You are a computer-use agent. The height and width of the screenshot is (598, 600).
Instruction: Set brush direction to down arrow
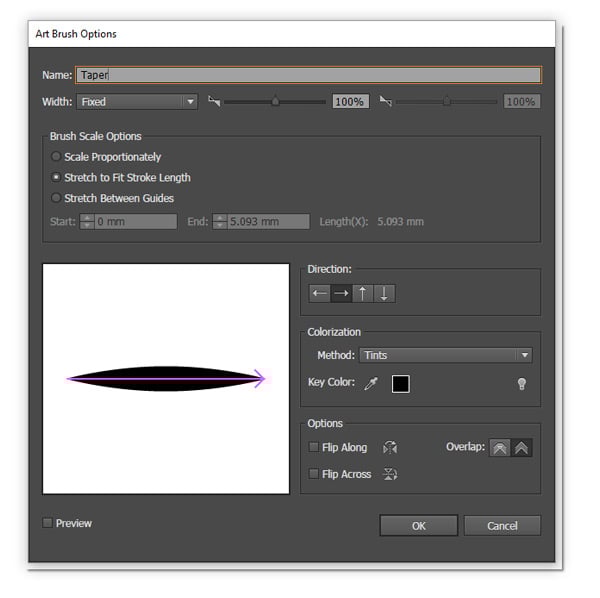pos(384,293)
